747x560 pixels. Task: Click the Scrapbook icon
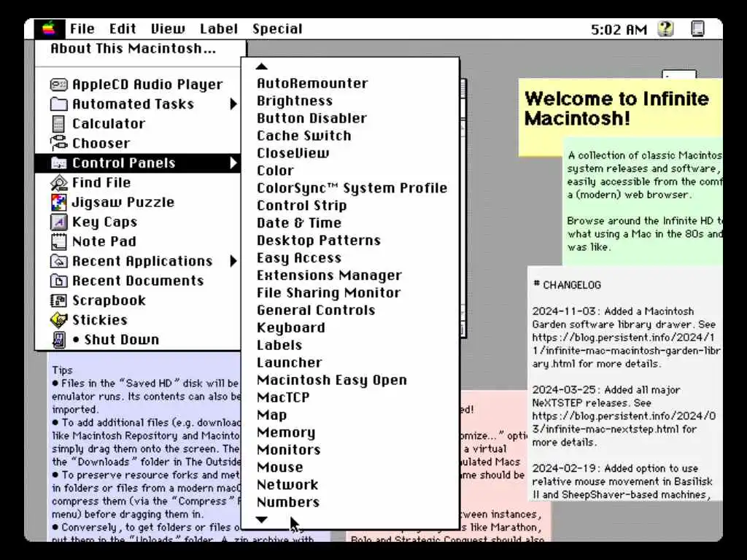pyautogui.click(x=58, y=300)
